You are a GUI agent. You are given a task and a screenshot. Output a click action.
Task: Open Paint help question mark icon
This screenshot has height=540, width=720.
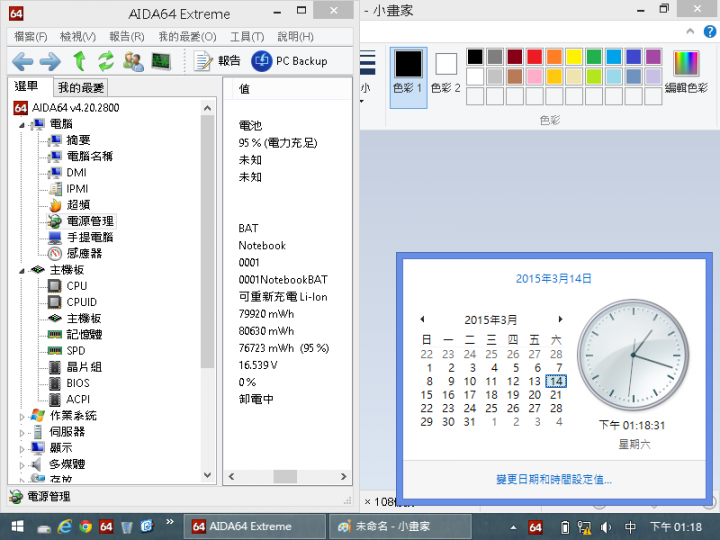coord(710,32)
